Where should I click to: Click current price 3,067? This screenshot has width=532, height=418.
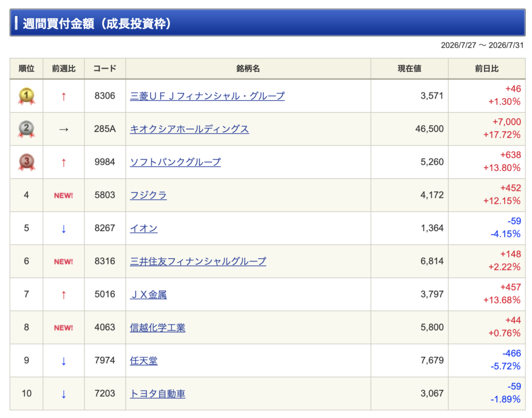pos(432,393)
